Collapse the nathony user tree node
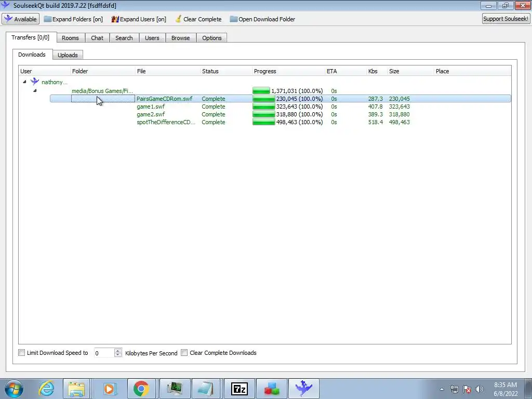This screenshot has height=399, width=532. pos(24,82)
